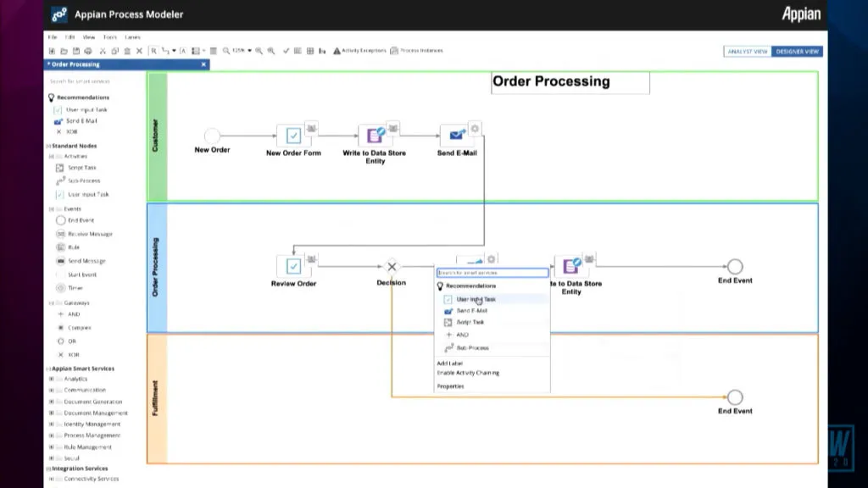Select Timer in palette Events
868x488 pixels.
70,288
